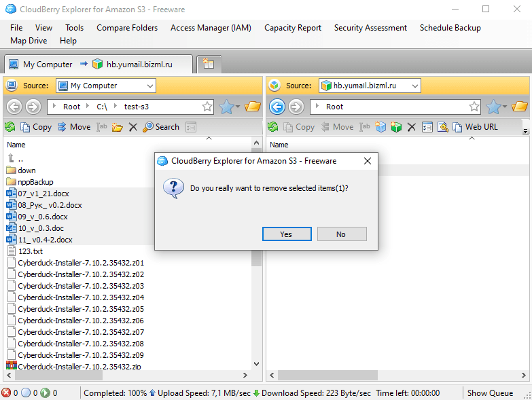Copy selected files from left pane
Image resolution: width=532 pixels, height=400 pixels.
click(x=36, y=127)
